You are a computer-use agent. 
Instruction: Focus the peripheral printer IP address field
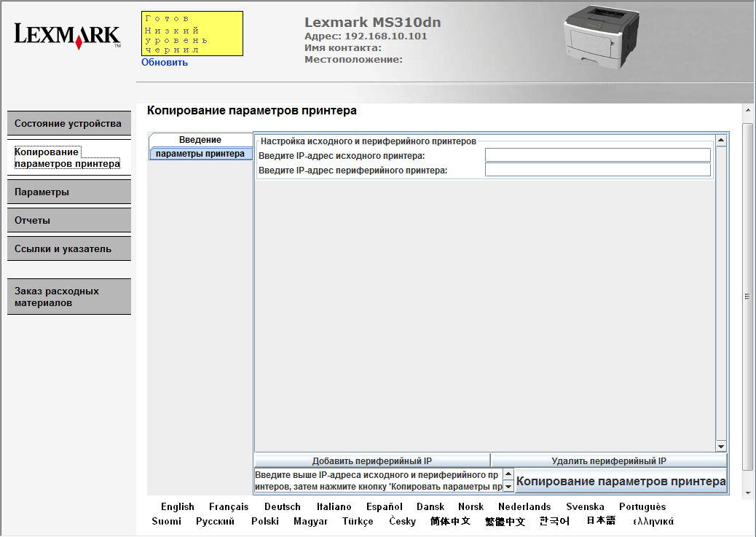[x=598, y=170]
